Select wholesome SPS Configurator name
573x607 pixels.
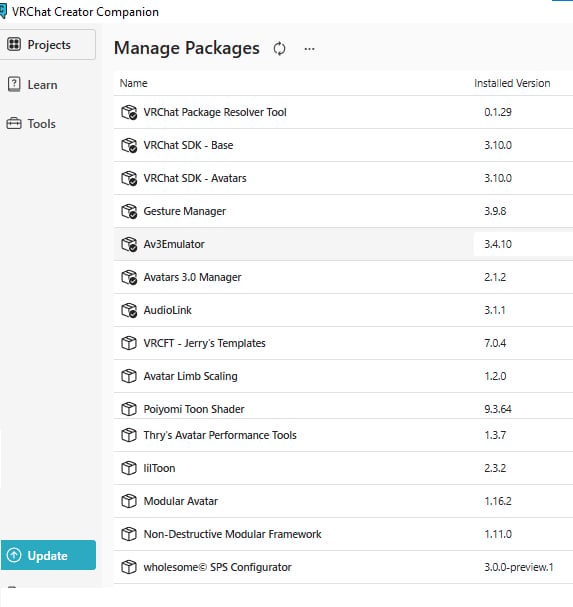(218, 567)
